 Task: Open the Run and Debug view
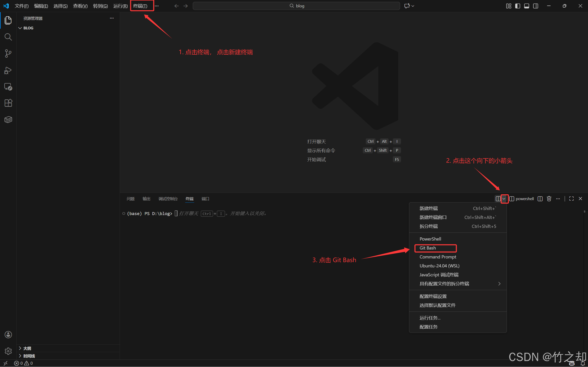(8, 70)
